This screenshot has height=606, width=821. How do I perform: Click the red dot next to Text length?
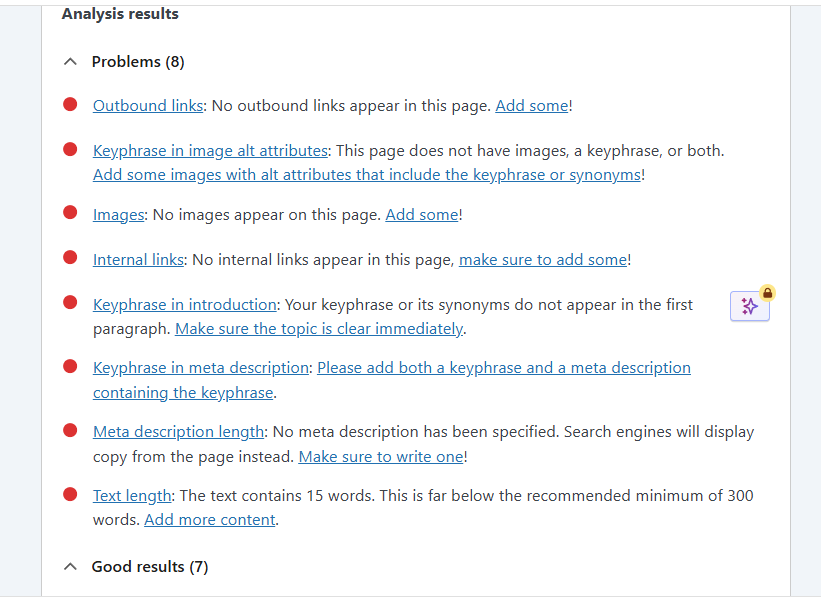click(69, 492)
